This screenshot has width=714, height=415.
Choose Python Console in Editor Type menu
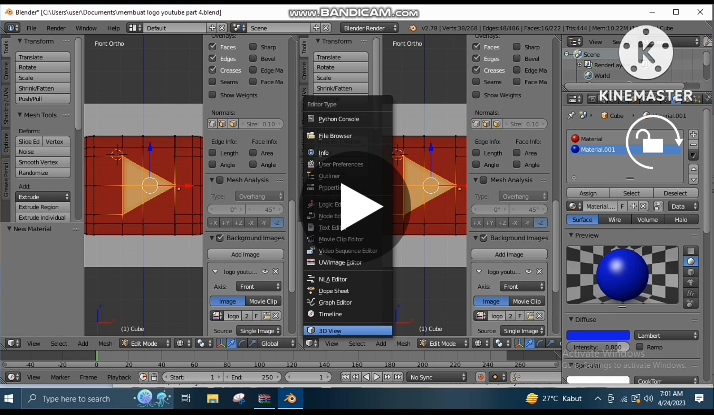(x=348, y=119)
